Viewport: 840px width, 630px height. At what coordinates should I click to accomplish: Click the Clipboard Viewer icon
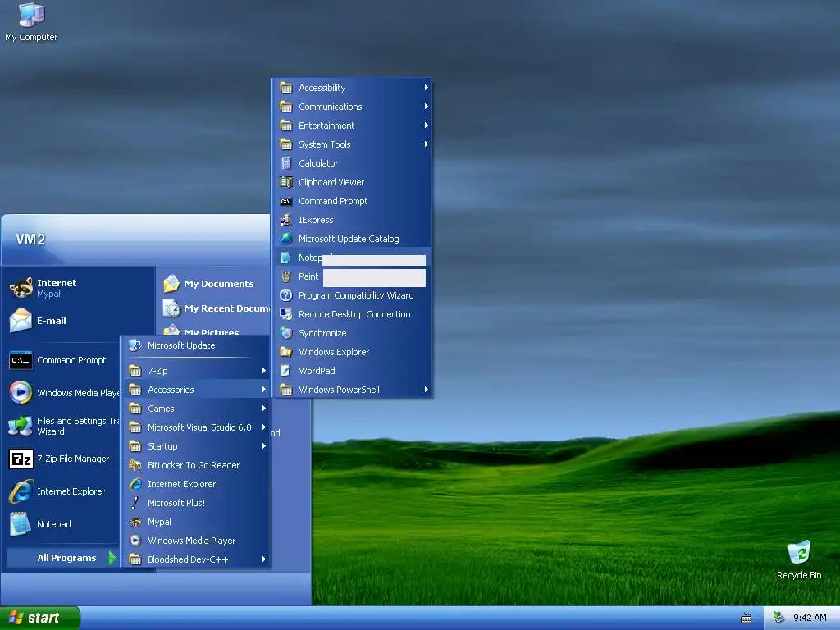click(286, 182)
